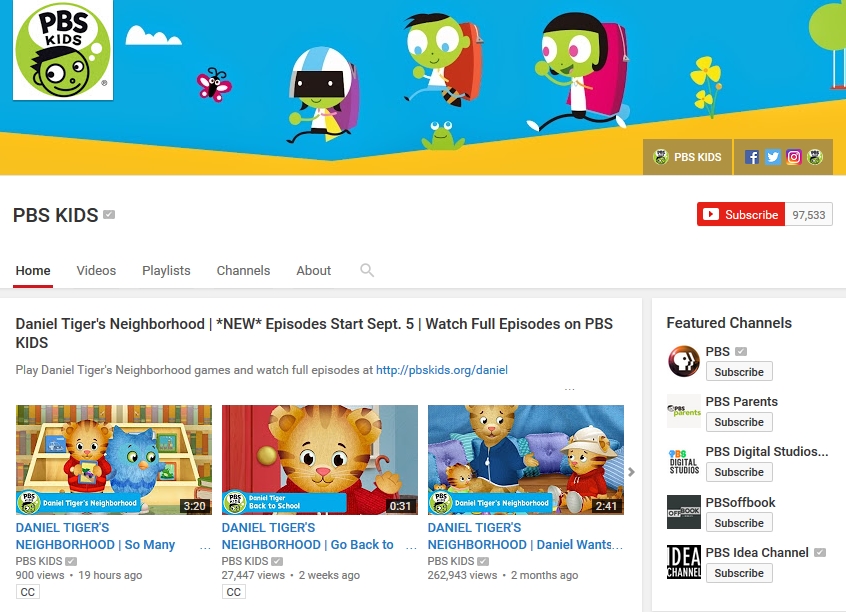This screenshot has width=846, height=612.
Task: Click the 2:41 duration badge
Action: (x=606, y=506)
